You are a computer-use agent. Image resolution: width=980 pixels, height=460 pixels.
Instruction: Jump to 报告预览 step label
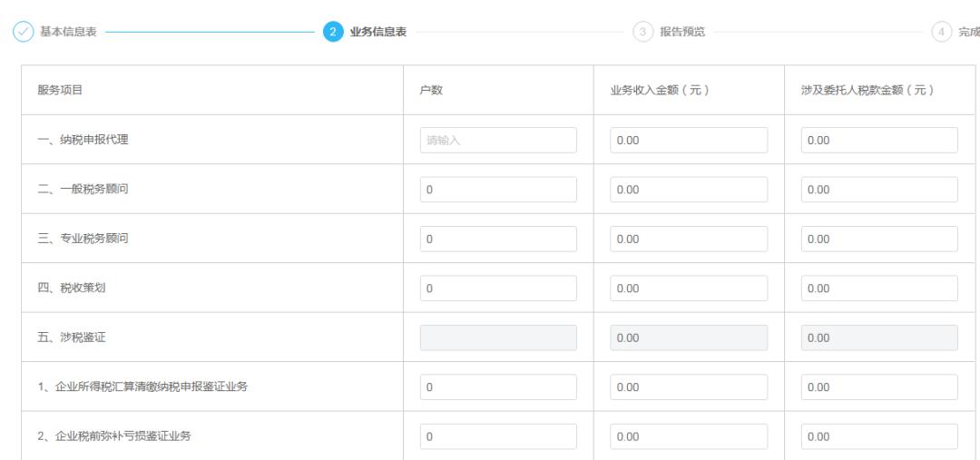point(683,32)
